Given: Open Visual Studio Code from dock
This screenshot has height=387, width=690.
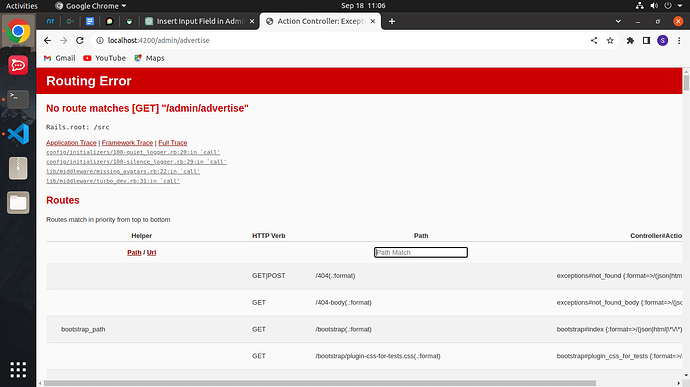Looking at the screenshot, I should [x=18, y=134].
